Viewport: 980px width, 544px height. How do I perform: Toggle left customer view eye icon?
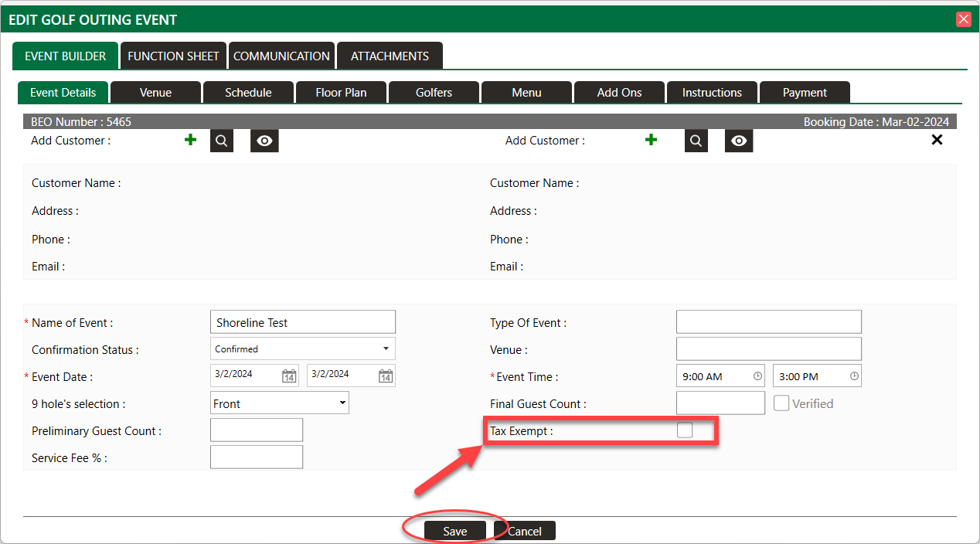264,141
